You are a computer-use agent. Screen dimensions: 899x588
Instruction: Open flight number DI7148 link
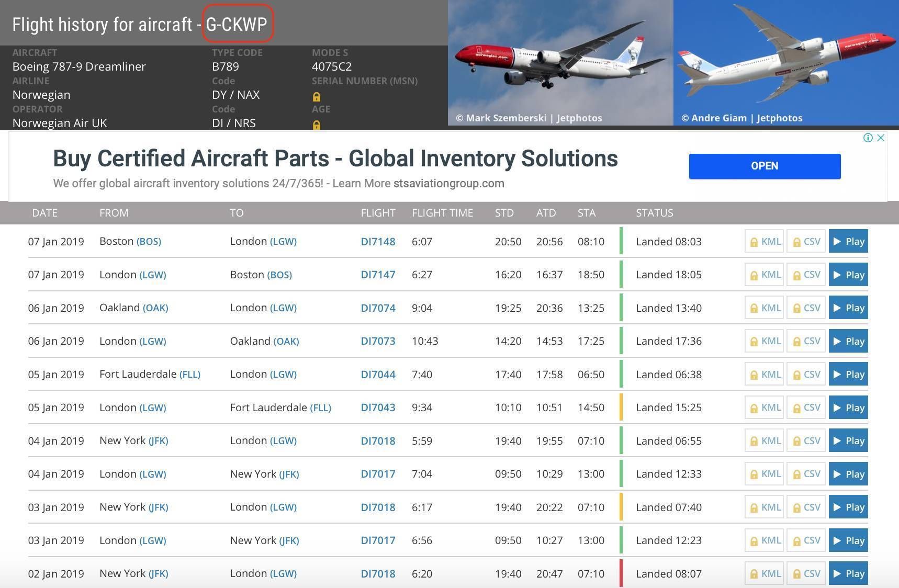378,242
